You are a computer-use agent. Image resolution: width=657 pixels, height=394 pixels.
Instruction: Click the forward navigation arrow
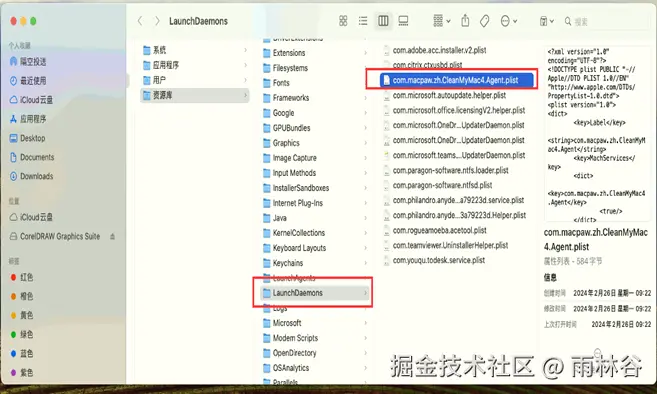pyautogui.click(x=157, y=21)
